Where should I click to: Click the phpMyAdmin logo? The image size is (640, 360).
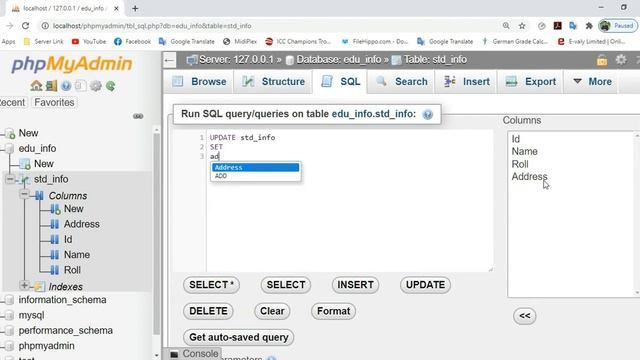(x=72, y=64)
